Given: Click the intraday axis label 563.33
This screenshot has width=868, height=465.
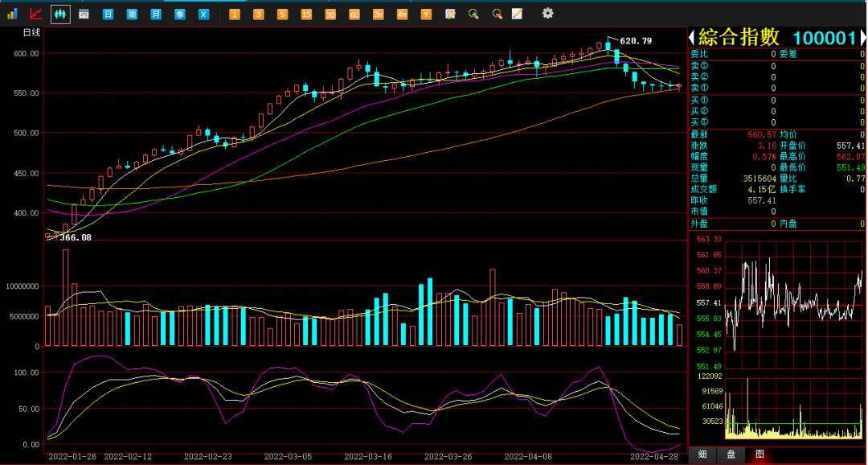Looking at the screenshot, I should 708,240.
